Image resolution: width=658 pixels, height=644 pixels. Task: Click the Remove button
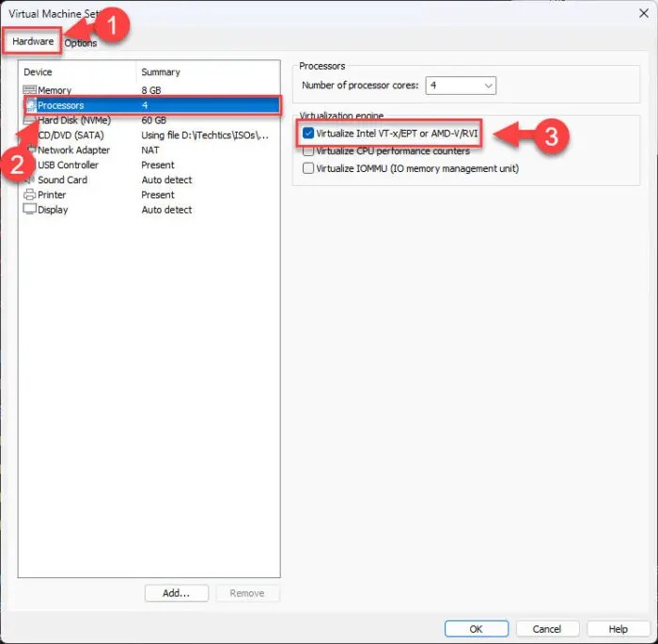click(247, 593)
